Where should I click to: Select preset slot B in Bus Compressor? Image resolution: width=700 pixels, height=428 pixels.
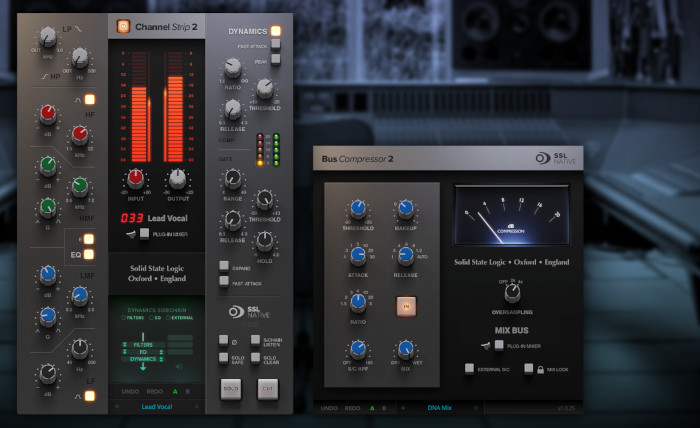(384, 408)
